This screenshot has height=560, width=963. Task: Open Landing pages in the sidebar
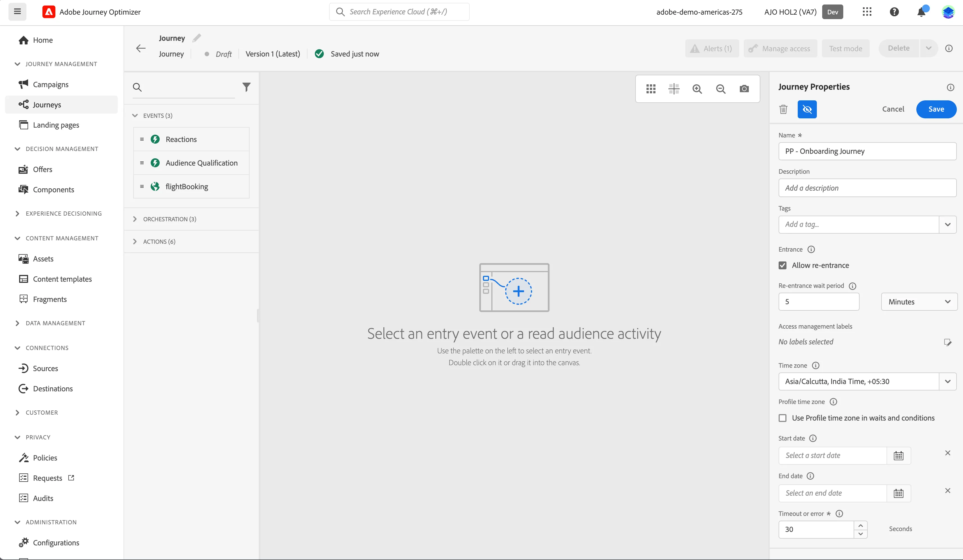point(56,125)
